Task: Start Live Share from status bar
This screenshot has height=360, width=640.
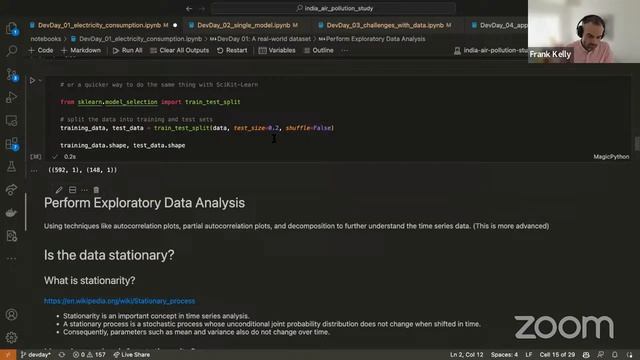Action: tap(132, 355)
